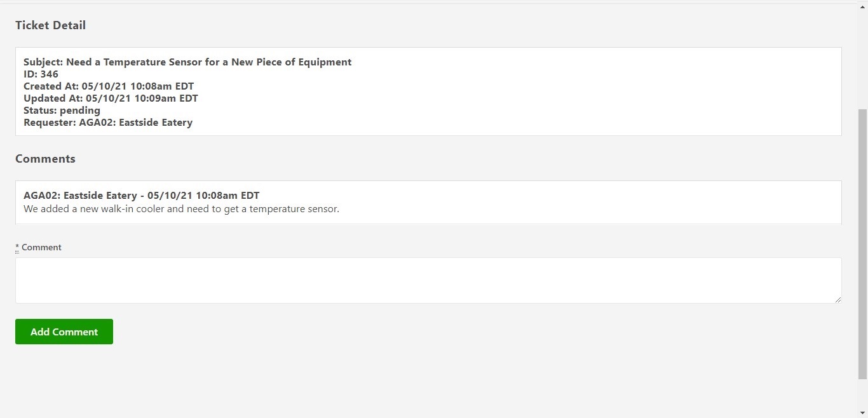Click the Created At timestamp
The width and height of the screenshot is (868, 418).
click(x=109, y=86)
